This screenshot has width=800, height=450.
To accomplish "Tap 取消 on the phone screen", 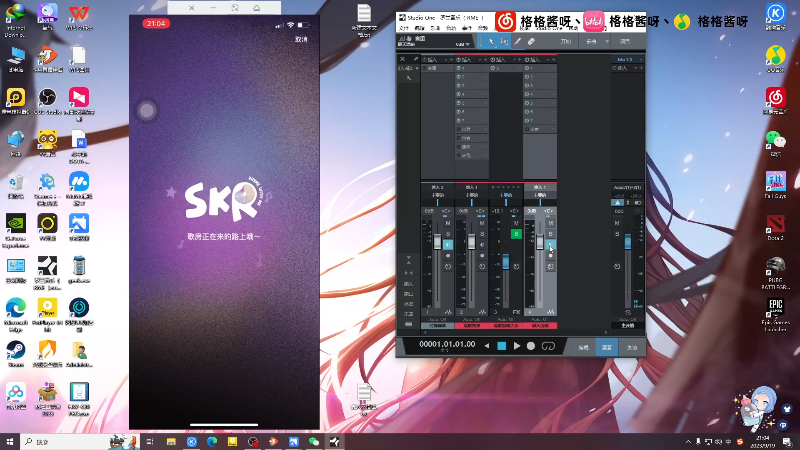I will pos(301,39).
